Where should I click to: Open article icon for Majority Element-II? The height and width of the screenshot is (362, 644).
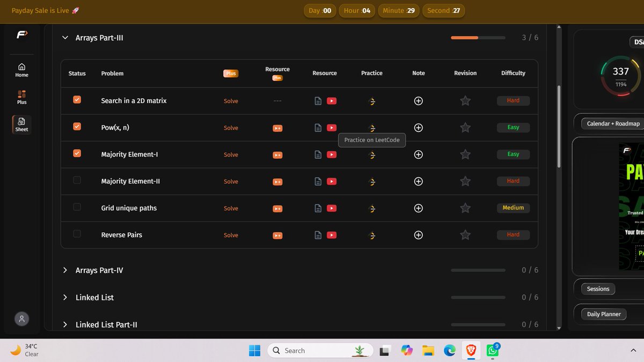pyautogui.click(x=318, y=181)
